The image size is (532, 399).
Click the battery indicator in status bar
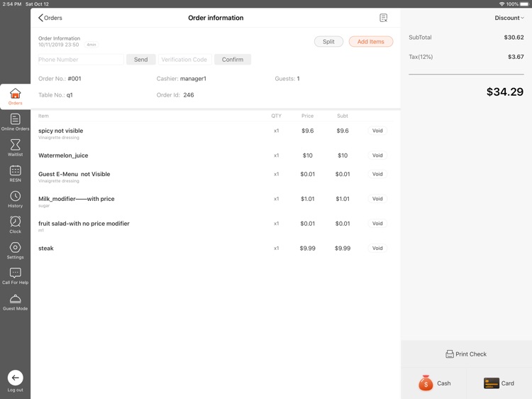[x=524, y=4]
